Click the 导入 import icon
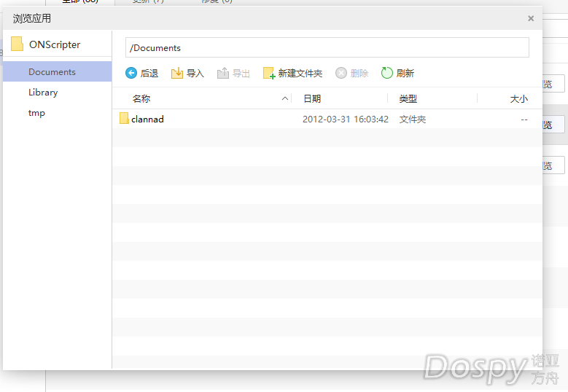Image resolution: width=568 pixels, height=392 pixels. tap(177, 73)
